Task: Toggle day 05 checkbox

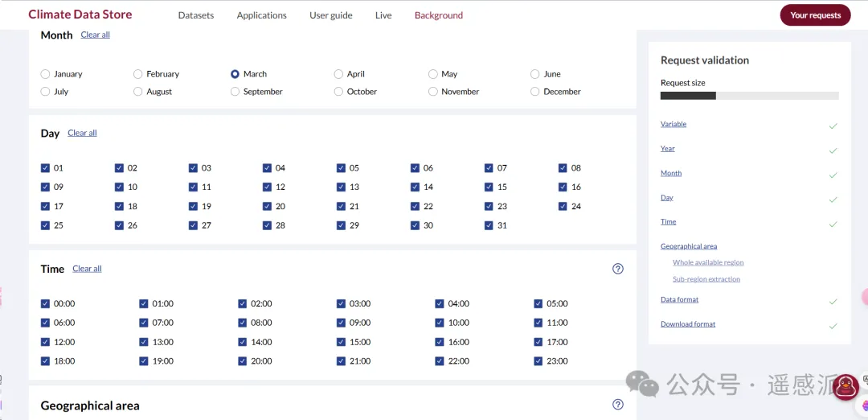Action: click(341, 168)
